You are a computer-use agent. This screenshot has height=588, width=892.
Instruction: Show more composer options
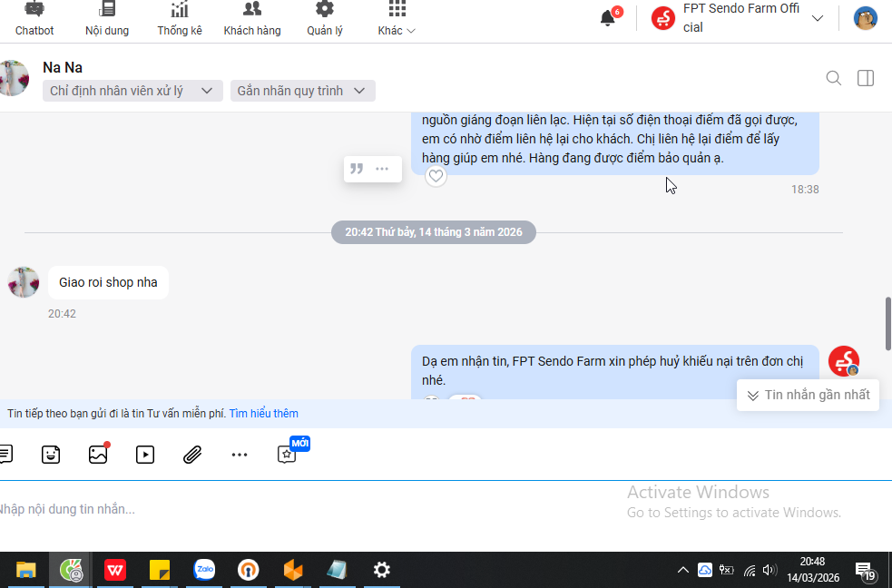coord(240,455)
